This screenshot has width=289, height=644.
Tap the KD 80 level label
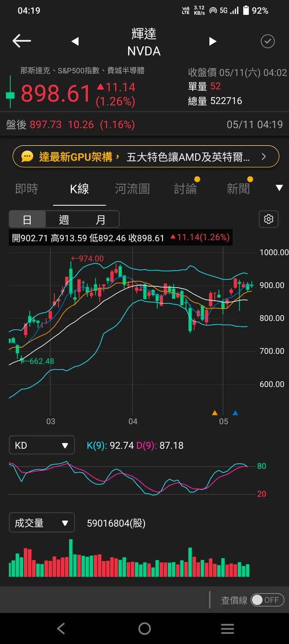tap(262, 466)
